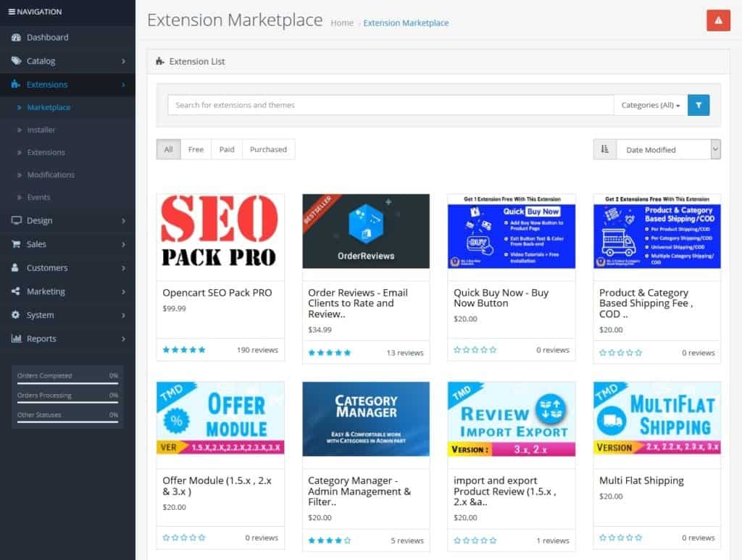Click the search for extensions and themes field
742x560 pixels.
pyautogui.click(x=391, y=105)
